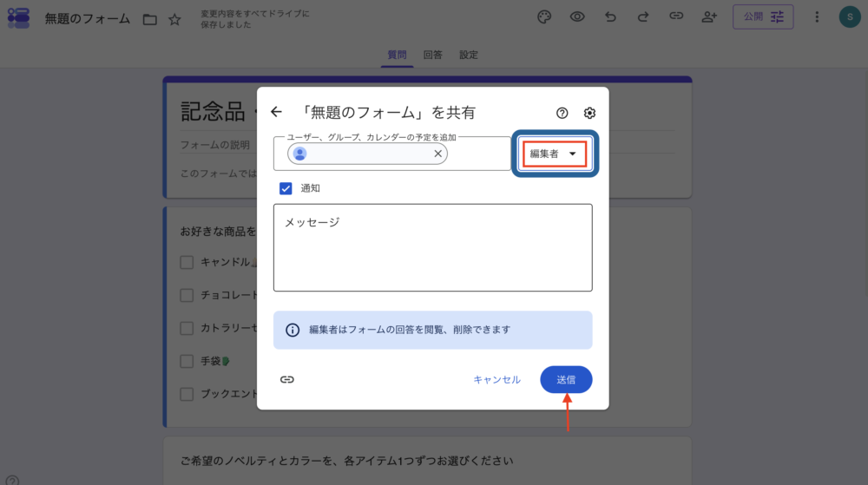Image resolution: width=868 pixels, height=485 pixels.
Task: Undo the last change
Action: (610, 17)
